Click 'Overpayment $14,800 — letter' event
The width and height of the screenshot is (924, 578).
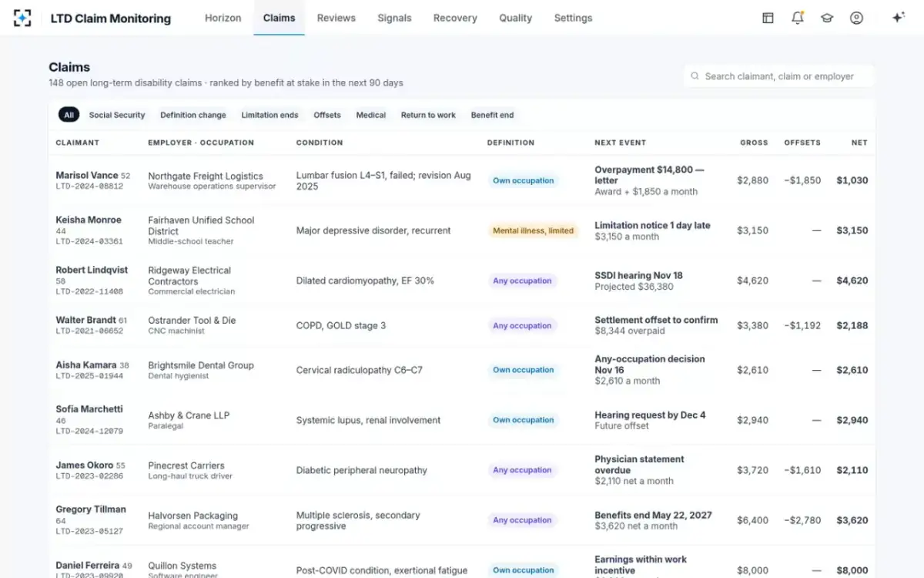coord(649,175)
